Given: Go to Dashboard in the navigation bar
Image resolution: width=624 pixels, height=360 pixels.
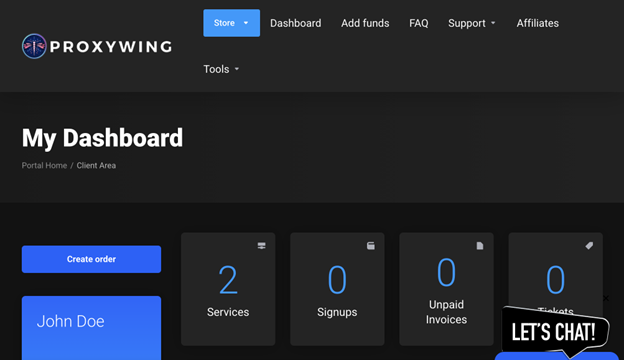Looking at the screenshot, I should click(296, 23).
